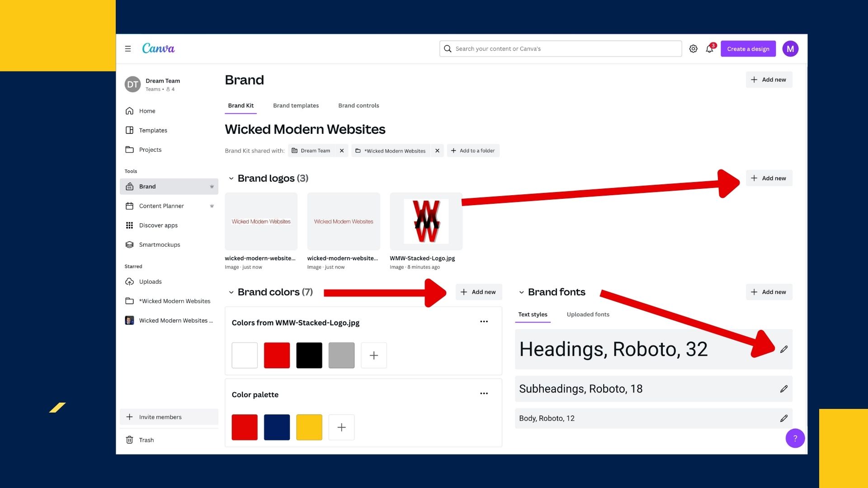The image size is (868, 488).
Task: Open the hamburger menu icon
Action: point(128,49)
